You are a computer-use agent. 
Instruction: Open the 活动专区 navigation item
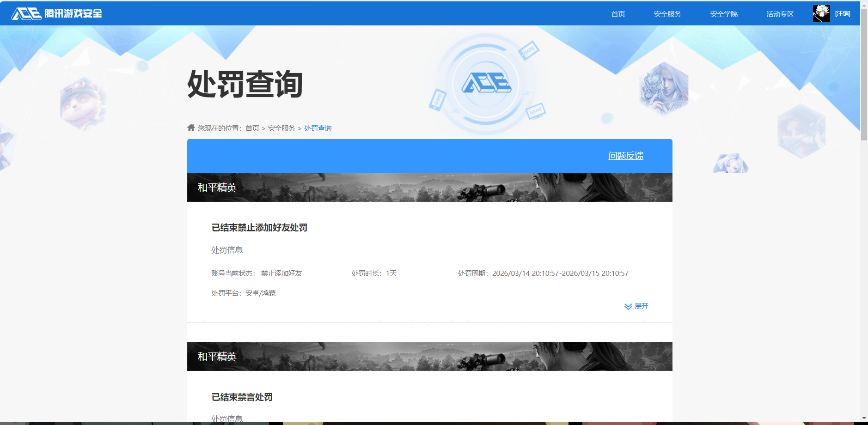[779, 14]
